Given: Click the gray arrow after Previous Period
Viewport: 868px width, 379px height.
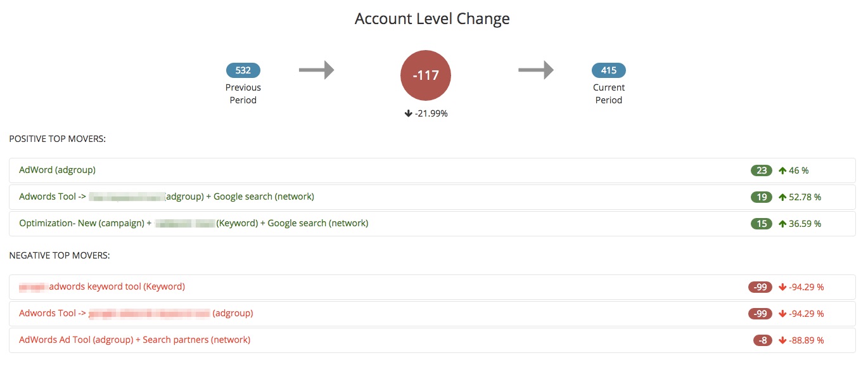Looking at the screenshot, I should click(x=316, y=70).
